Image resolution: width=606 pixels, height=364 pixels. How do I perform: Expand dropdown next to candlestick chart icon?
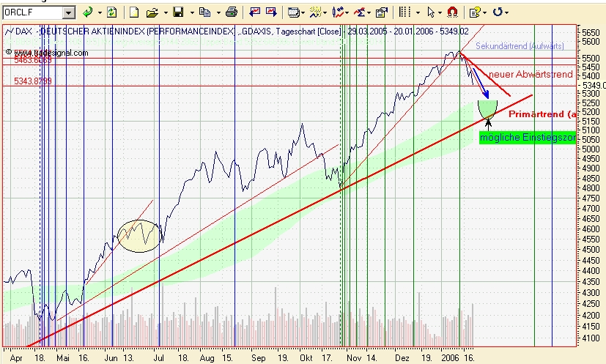point(347,12)
